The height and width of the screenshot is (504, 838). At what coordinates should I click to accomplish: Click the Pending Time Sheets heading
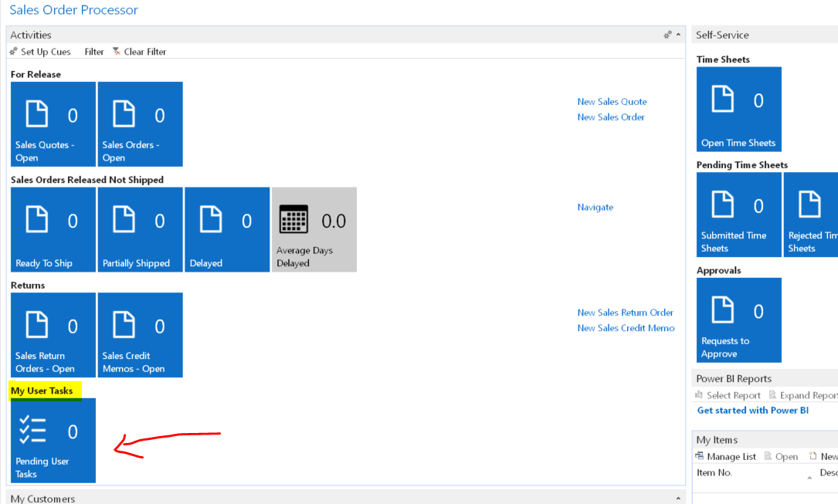[742, 165]
